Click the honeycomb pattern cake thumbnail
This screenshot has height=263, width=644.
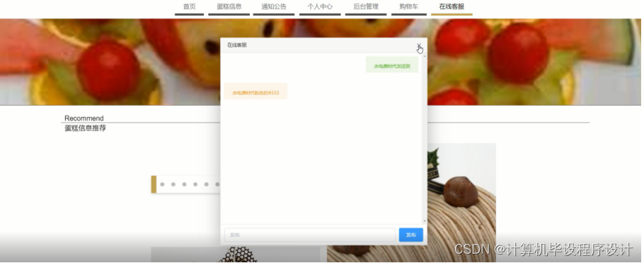[x=236, y=254]
